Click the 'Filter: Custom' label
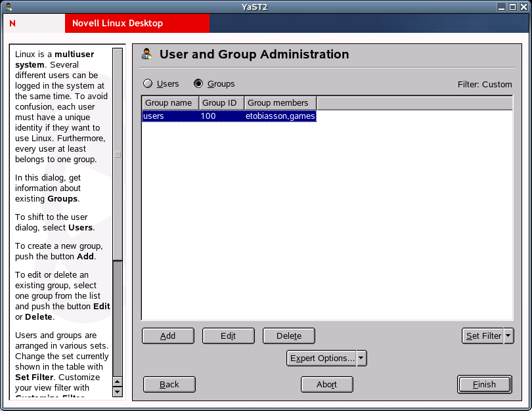The width and height of the screenshot is (532, 411). [485, 85]
